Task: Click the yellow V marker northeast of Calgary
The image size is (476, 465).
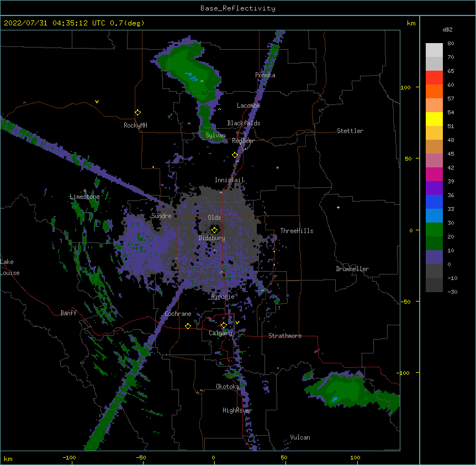Action: pos(237,323)
